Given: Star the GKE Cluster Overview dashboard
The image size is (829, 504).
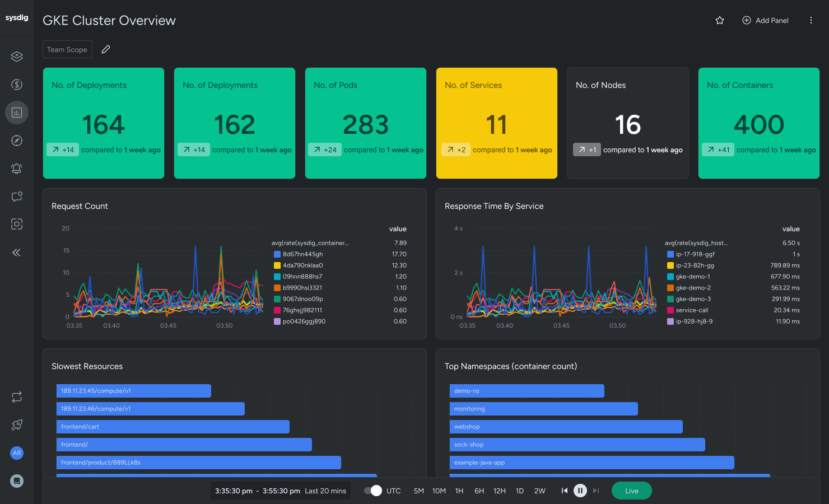Looking at the screenshot, I should (x=720, y=20).
